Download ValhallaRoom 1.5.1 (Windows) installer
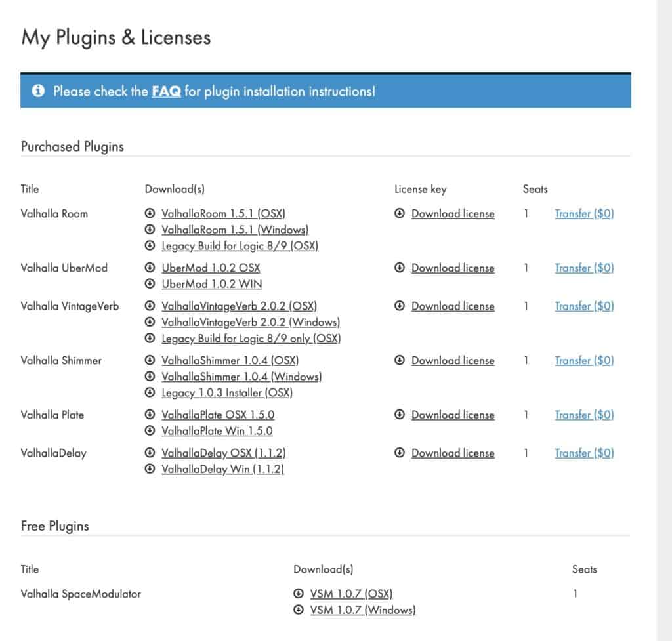 (235, 230)
